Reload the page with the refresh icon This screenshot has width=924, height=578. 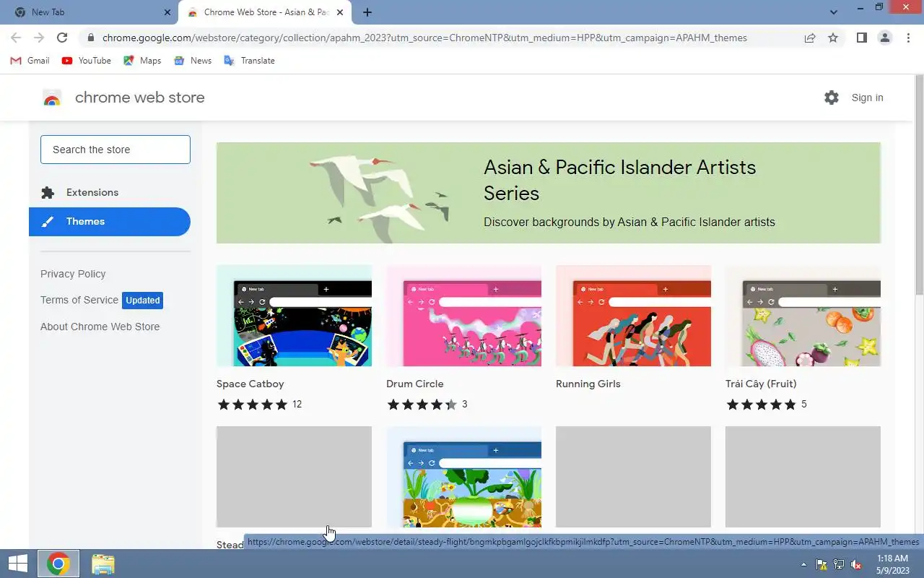(x=62, y=38)
